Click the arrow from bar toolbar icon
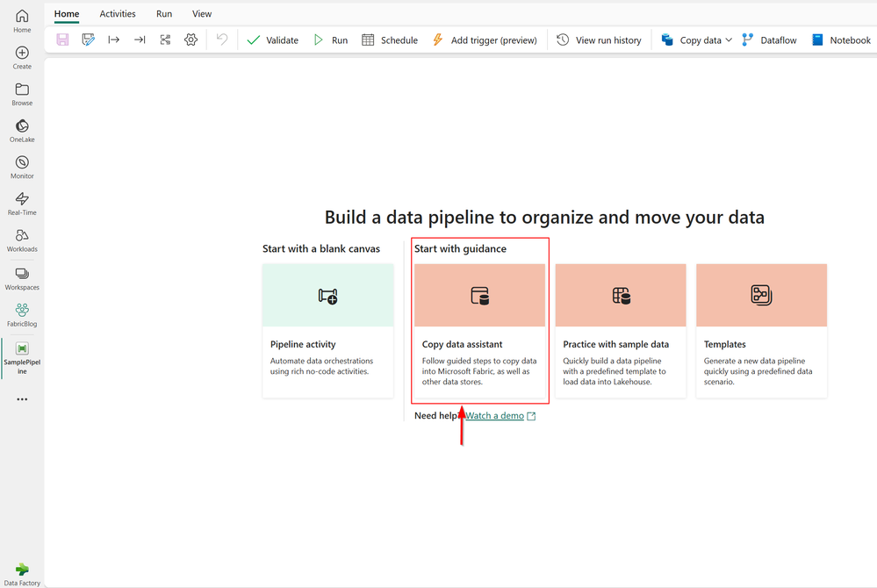 [x=113, y=39]
